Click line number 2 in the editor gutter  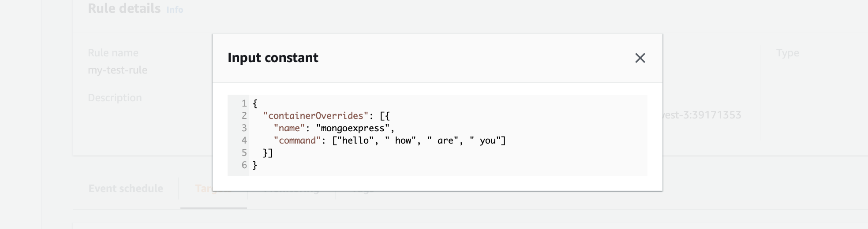point(244,116)
